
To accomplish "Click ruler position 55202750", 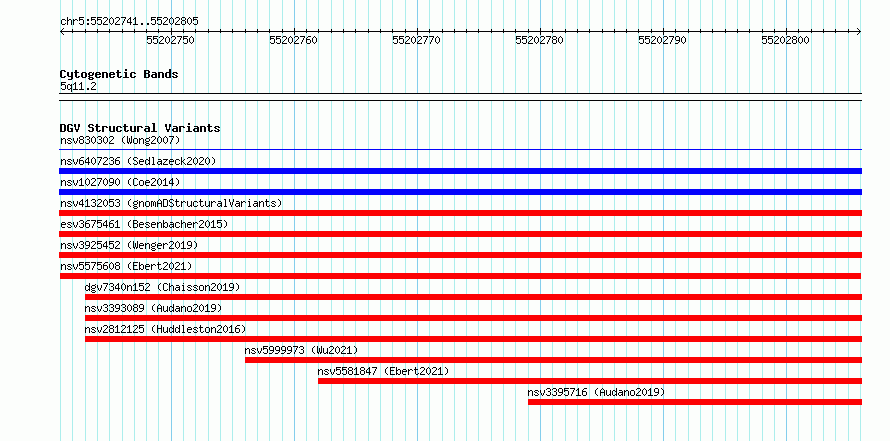I will (x=170, y=41).
